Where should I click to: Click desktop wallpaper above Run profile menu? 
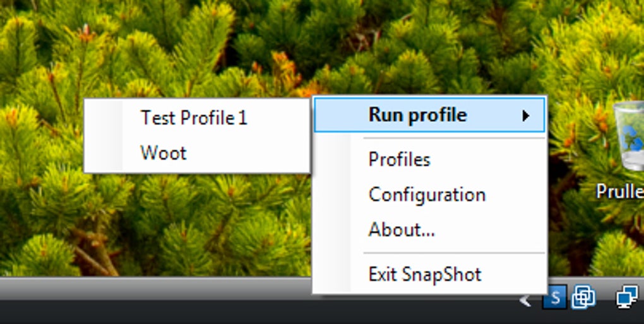[429, 51]
